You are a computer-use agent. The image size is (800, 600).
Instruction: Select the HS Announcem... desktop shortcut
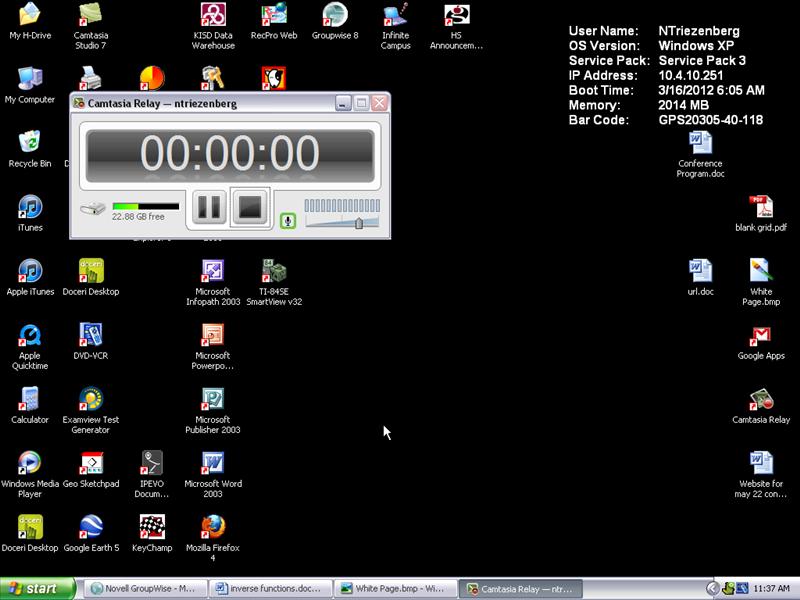point(456,27)
